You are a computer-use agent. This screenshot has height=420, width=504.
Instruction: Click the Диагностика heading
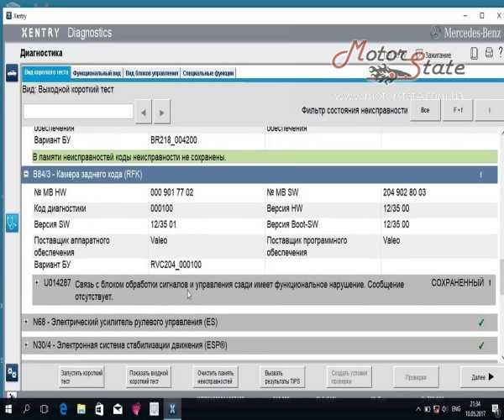click(x=41, y=53)
